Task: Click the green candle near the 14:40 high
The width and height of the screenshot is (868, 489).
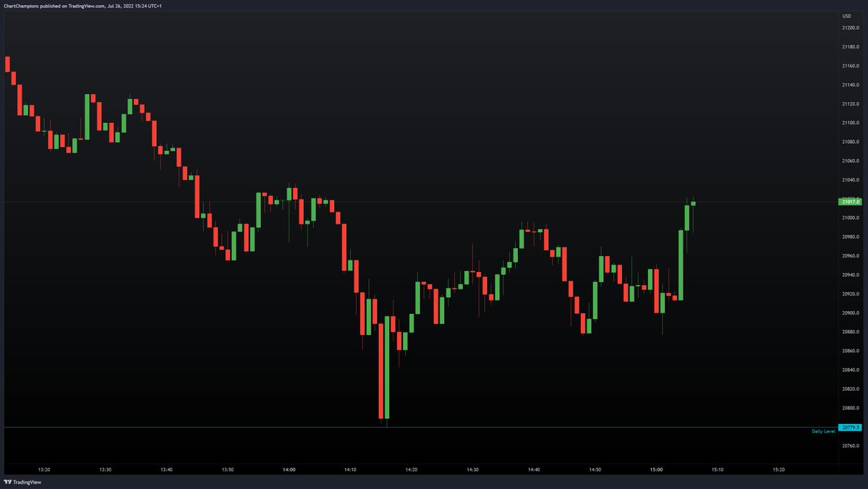Action: click(x=522, y=239)
